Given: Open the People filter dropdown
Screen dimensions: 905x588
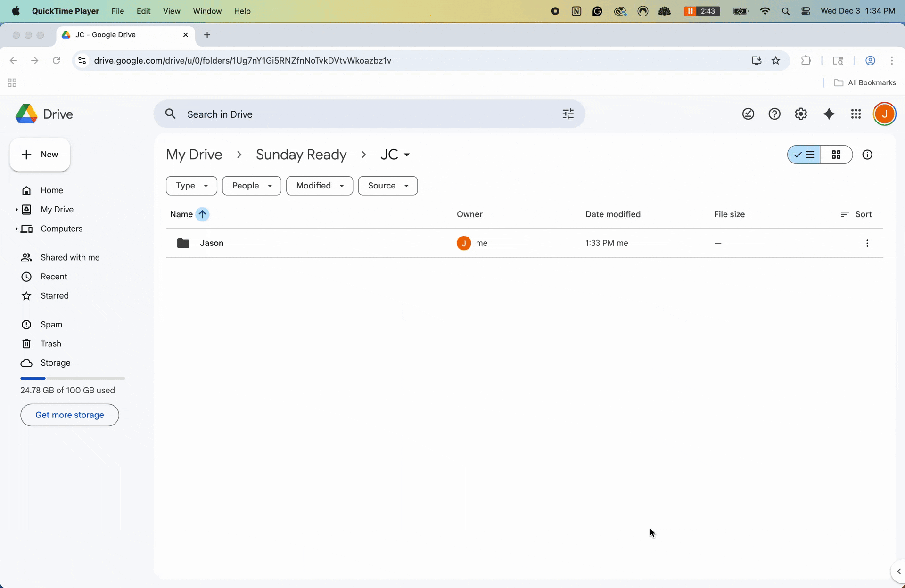Looking at the screenshot, I should click(251, 186).
